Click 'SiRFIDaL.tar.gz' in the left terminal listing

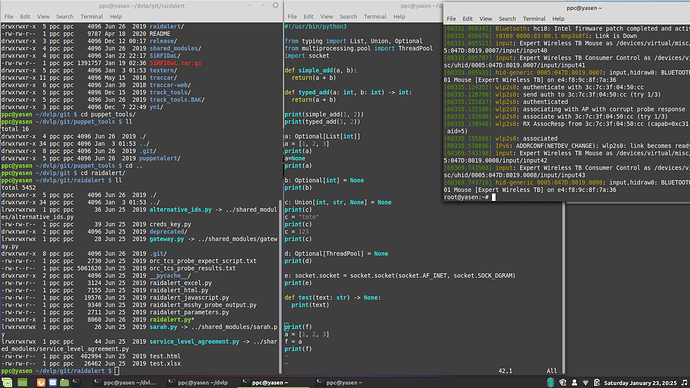pos(175,63)
